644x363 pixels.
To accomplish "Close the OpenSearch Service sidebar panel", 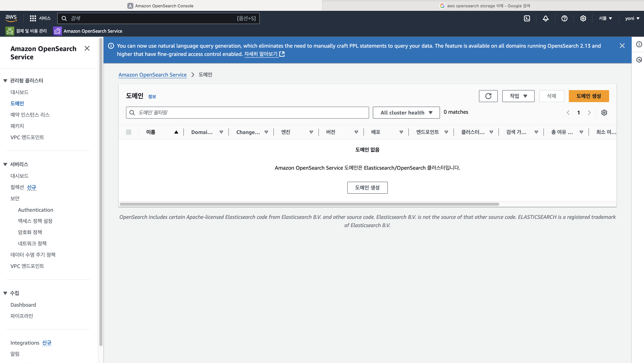I will [87, 48].
